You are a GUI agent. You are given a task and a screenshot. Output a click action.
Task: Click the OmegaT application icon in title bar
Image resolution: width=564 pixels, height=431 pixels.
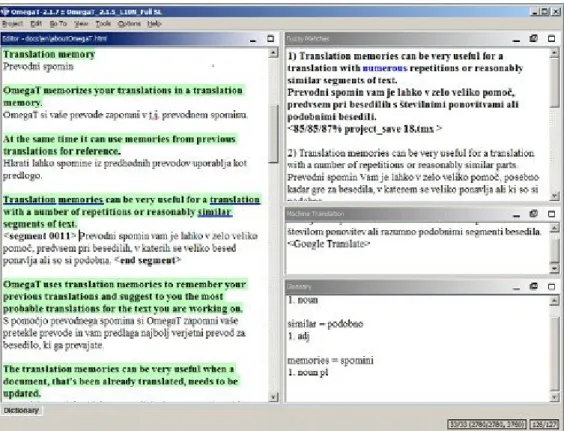(5, 12)
